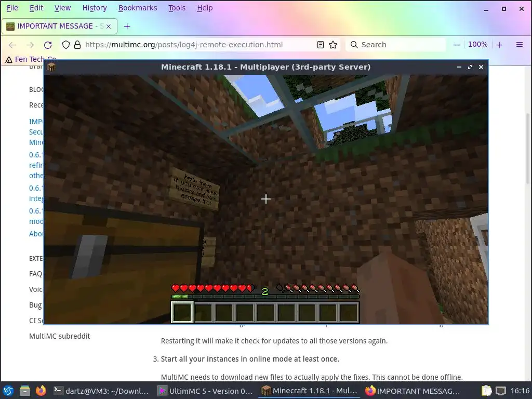
Task: Open the MultiMC subreddit link
Action: click(x=59, y=336)
